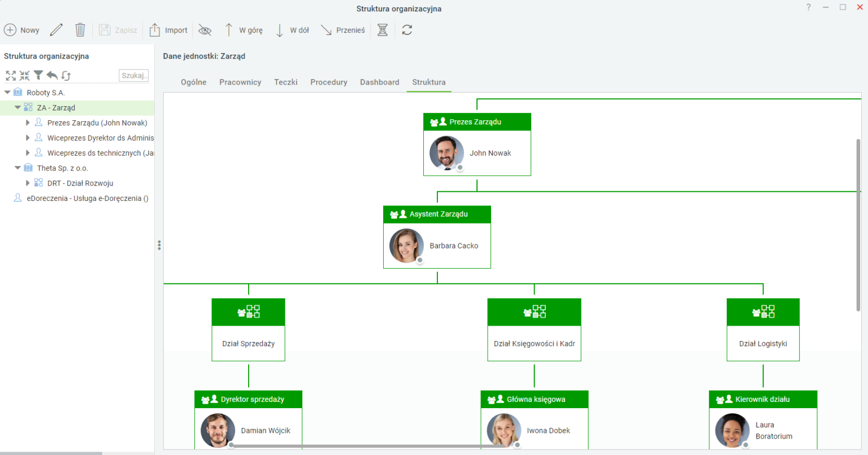Click Laura Boratorium's profile photo

tap(732, 431)
